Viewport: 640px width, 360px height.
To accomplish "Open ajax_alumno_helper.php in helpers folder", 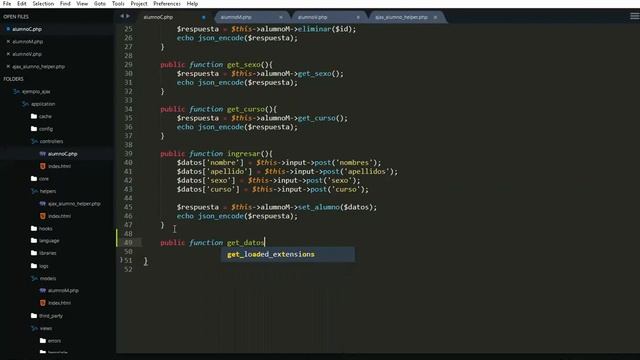I will 74,203.
